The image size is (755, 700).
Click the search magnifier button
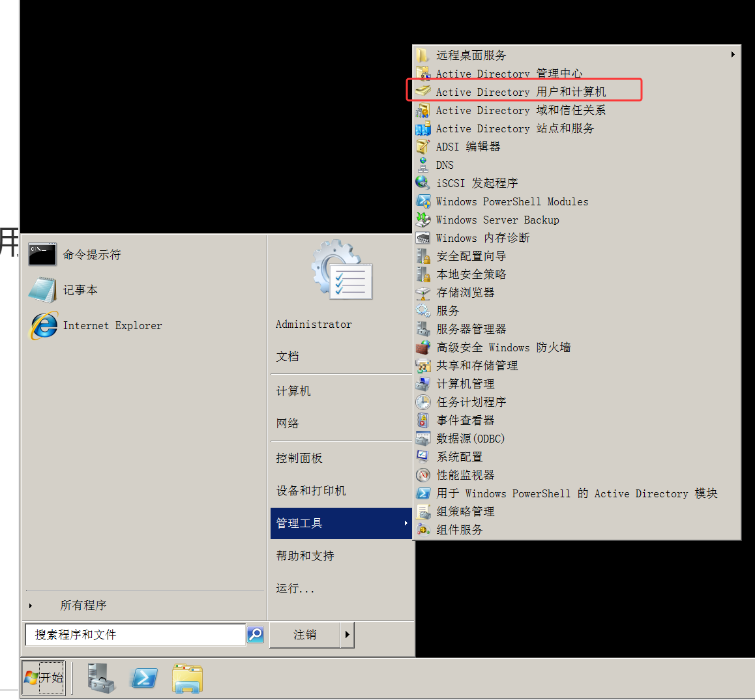click(255, 635)
